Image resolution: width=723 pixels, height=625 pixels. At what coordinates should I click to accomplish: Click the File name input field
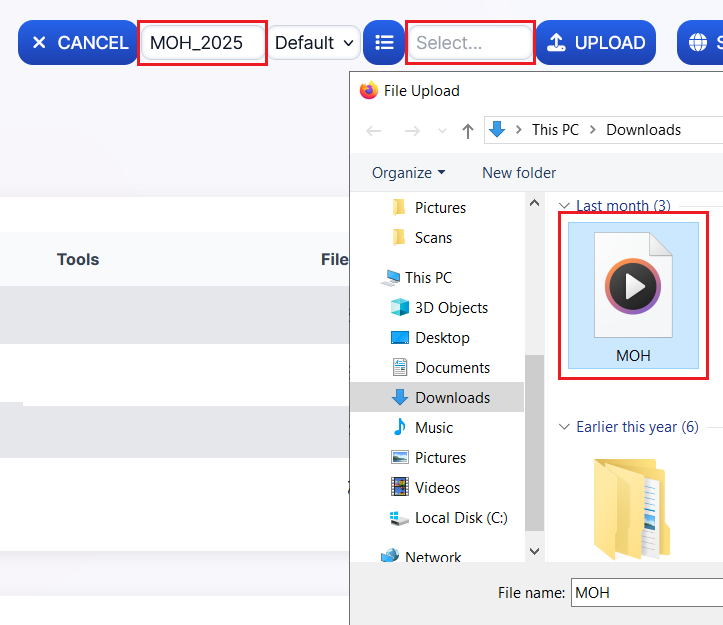click(x=646, y=592)
